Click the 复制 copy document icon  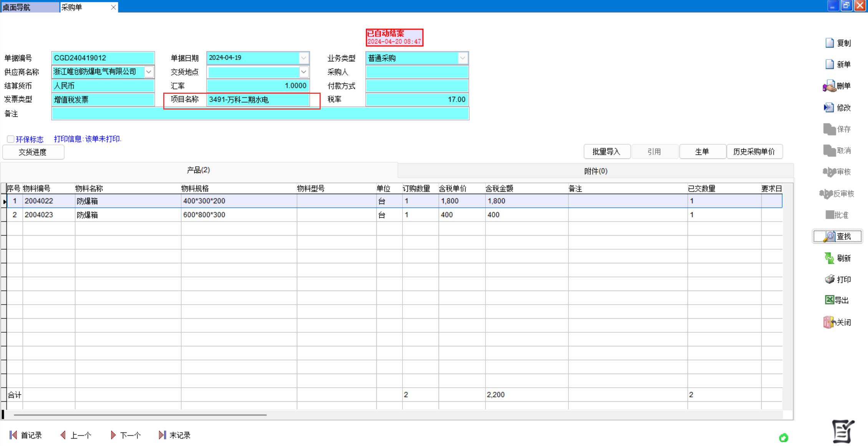[x=830, y=43]
